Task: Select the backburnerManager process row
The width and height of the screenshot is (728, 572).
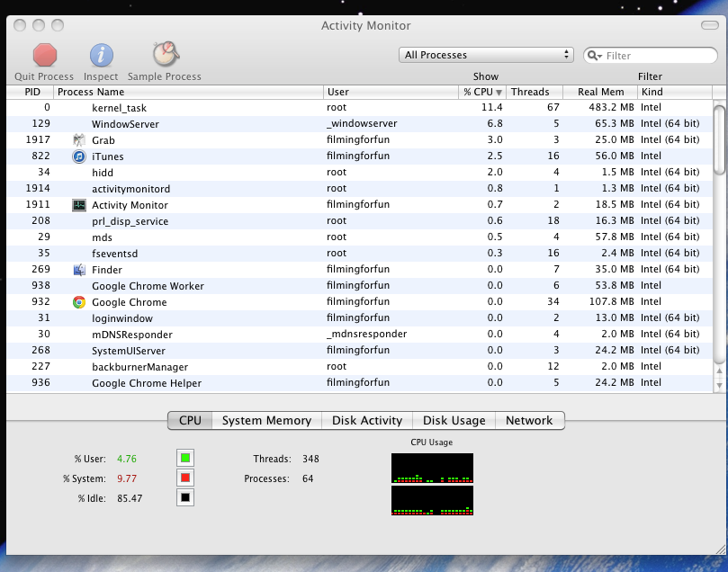Action: tap(360, 366)
